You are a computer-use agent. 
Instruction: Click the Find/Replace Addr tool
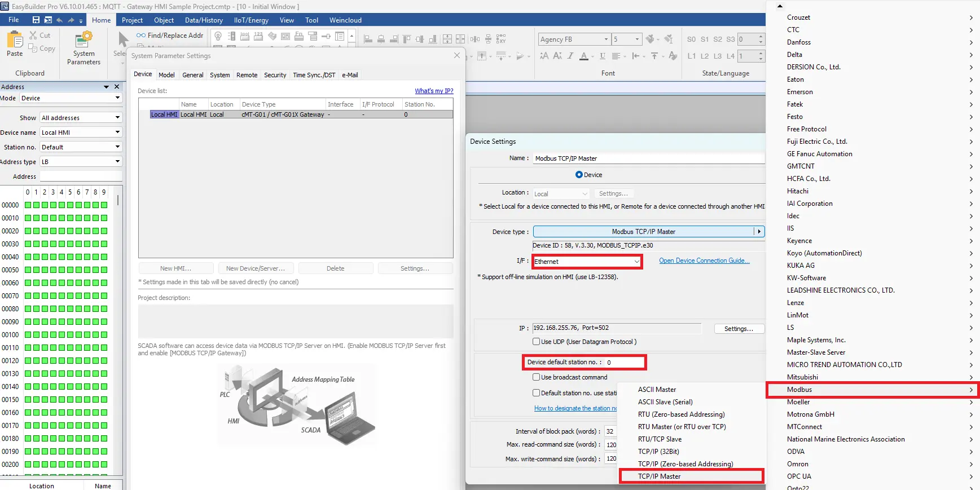click(170, 36)
